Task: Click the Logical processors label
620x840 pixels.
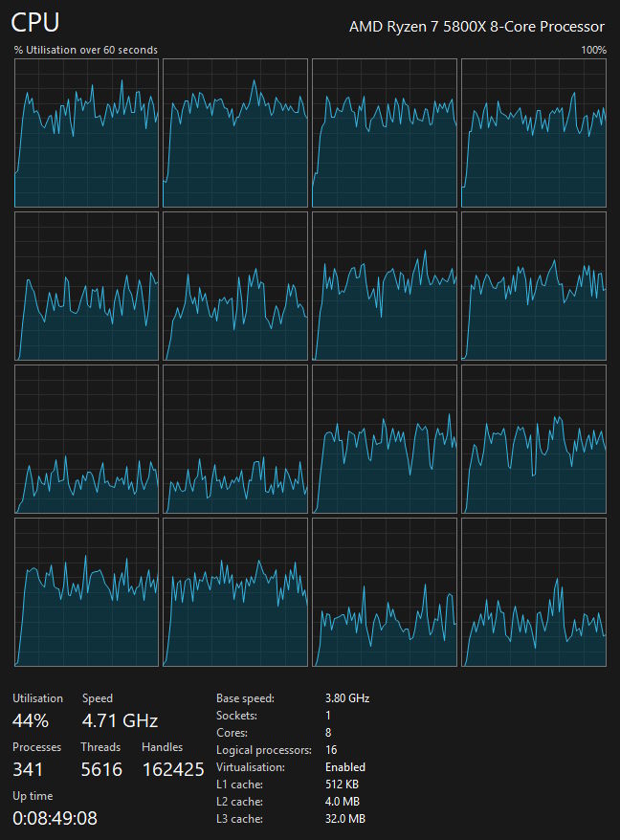Action: (264, 750)
